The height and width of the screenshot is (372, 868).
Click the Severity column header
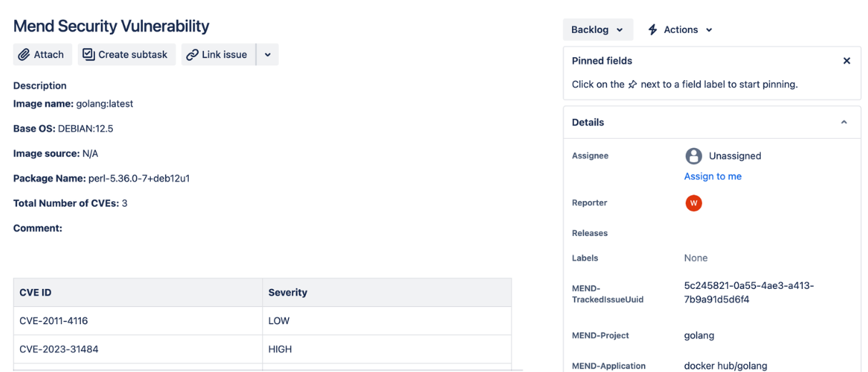[287, 293]
